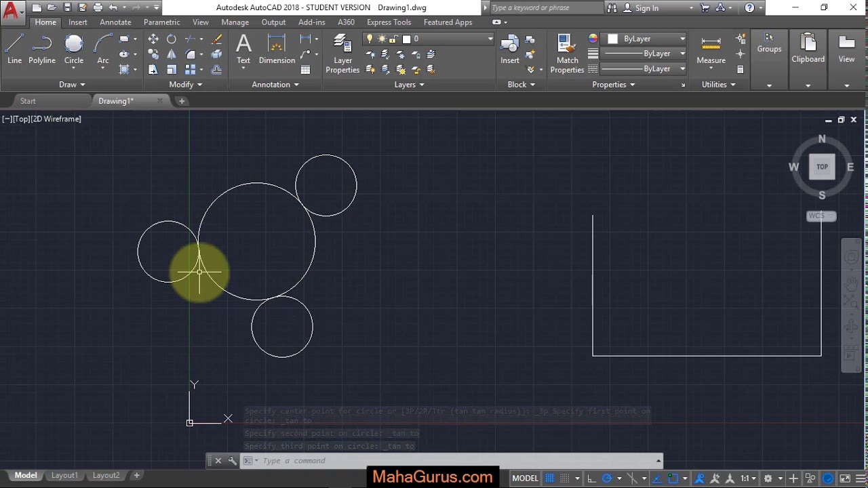The width and height of the screenshot is (868, 488).
Task: Select the Arc tool
Action: coord(103,49)
